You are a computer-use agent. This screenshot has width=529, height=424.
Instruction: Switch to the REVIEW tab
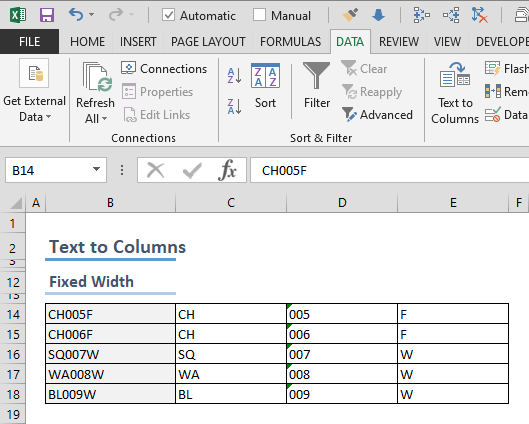tap(399, 41)
